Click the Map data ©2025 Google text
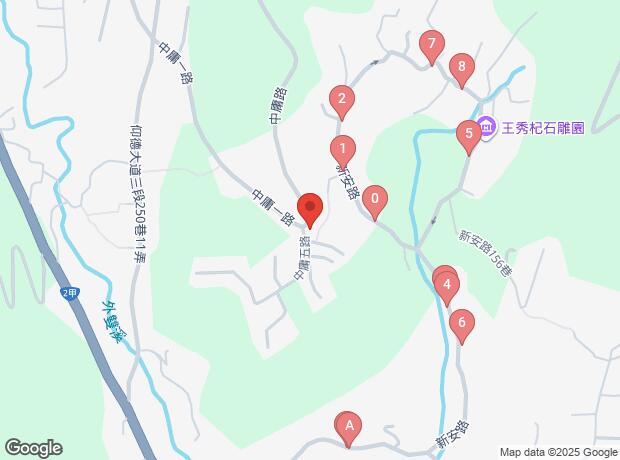Viewport: 620px width, 460px height. pos(559,452)
